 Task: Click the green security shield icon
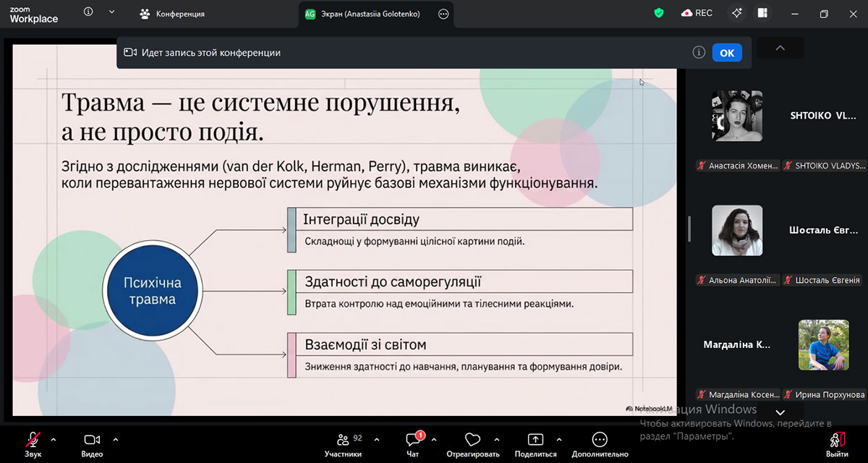[658, 13]
